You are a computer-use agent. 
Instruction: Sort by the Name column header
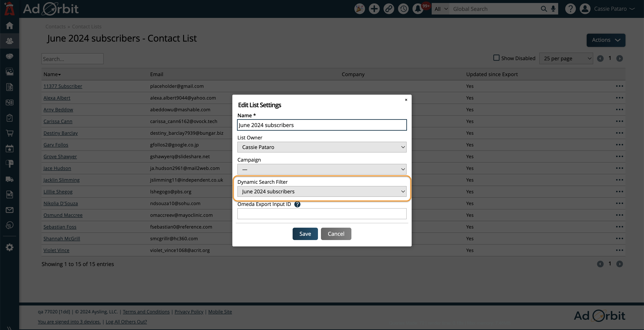pos(52,74)
